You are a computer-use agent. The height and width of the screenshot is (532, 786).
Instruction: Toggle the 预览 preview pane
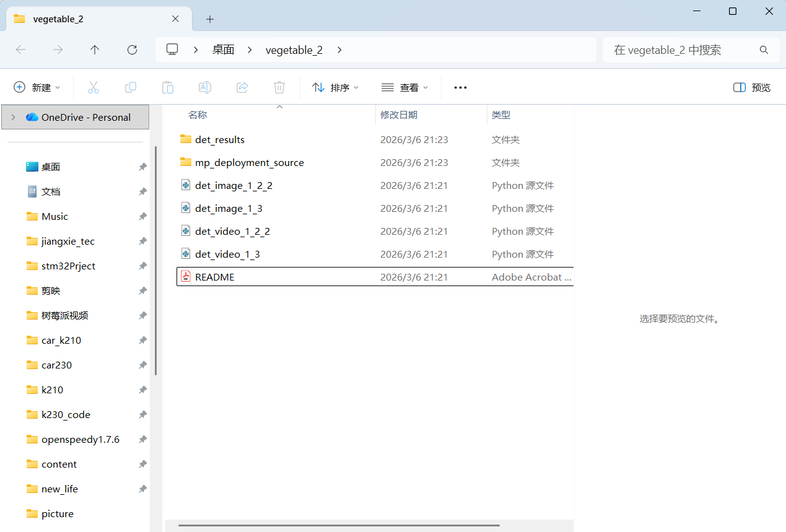click(x=752, y=87)
